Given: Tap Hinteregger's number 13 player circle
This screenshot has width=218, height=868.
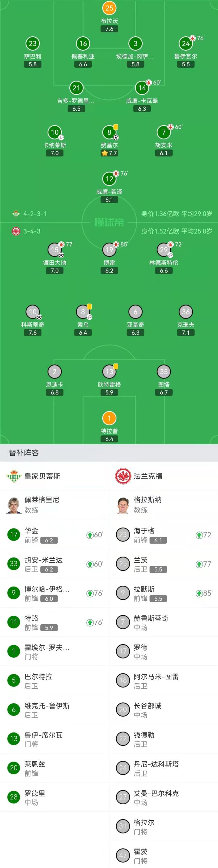Looking at the screenshot, I should point(109,372).
